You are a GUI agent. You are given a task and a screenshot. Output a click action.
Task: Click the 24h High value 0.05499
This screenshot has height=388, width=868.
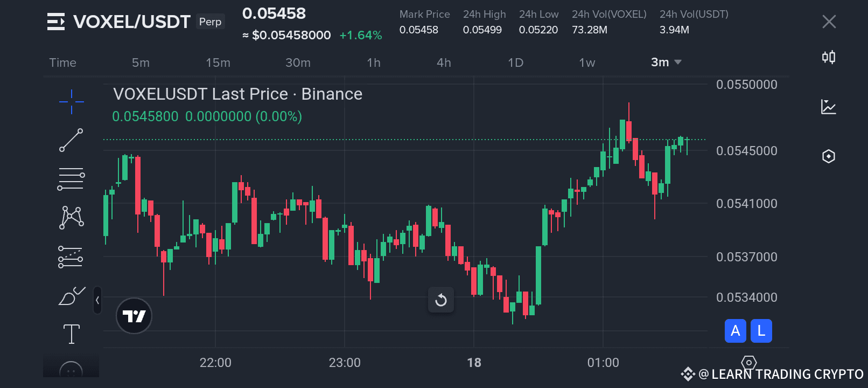482,30
